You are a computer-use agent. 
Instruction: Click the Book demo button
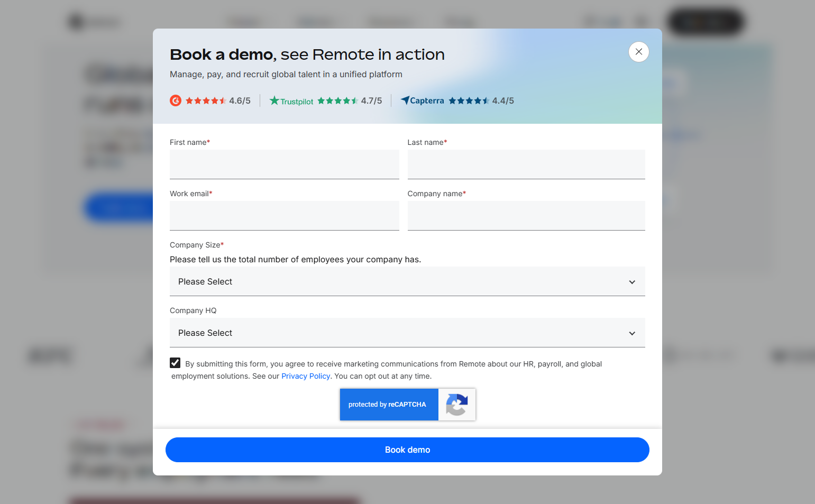pos(407,450)
